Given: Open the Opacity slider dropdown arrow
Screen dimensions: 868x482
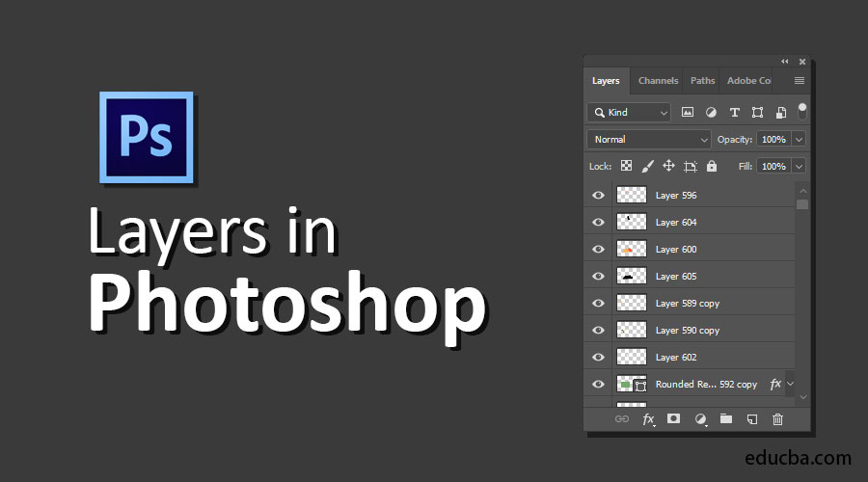Looking at the screenshot, I should [x=799, y=139].
